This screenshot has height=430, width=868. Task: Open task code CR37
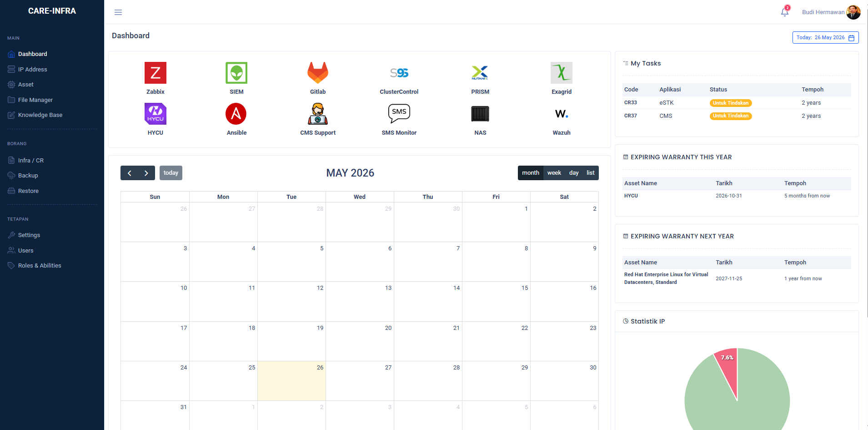(x=631, y=116)
